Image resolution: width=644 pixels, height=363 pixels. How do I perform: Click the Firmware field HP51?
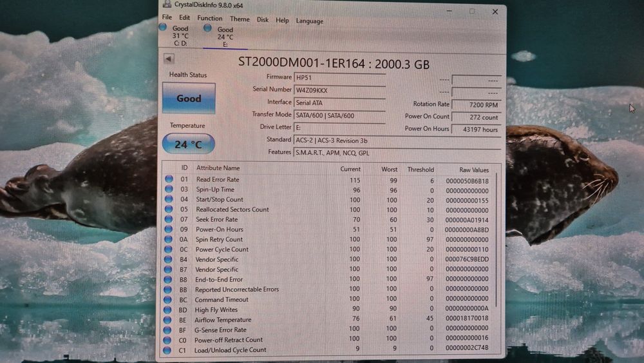tap(339, 78)
